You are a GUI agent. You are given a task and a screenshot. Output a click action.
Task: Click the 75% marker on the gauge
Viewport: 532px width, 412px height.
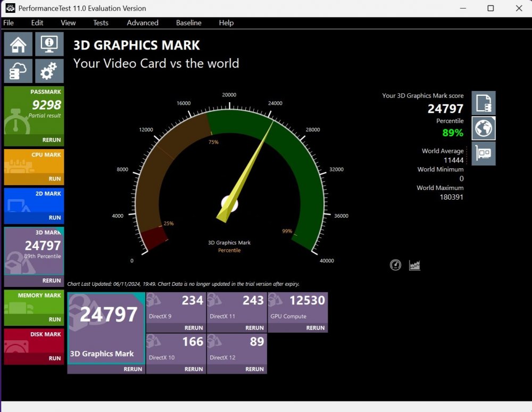pyautogui.click(x=213, y=142)
